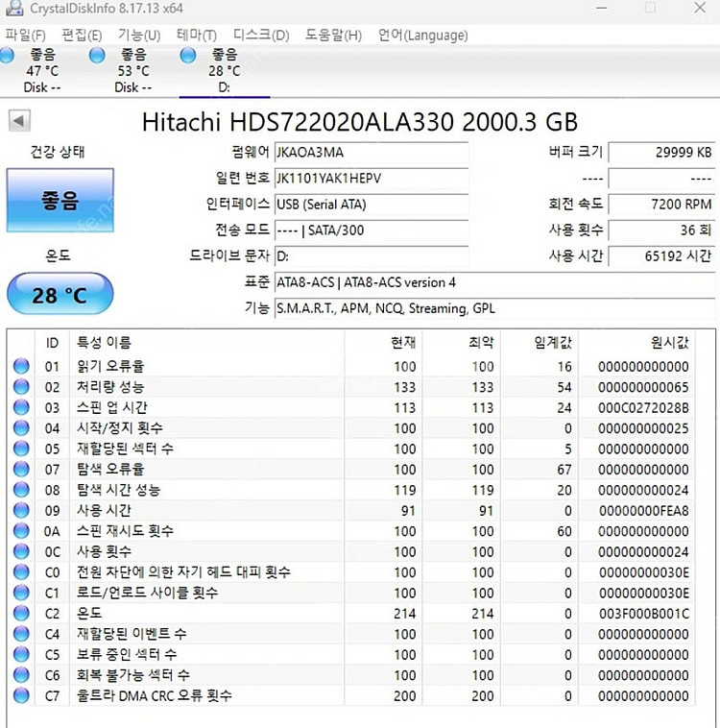The height and width of the screenshot is (728, 720).
Task: Select raw value 003F000B001C
Action: pos(643,614)
